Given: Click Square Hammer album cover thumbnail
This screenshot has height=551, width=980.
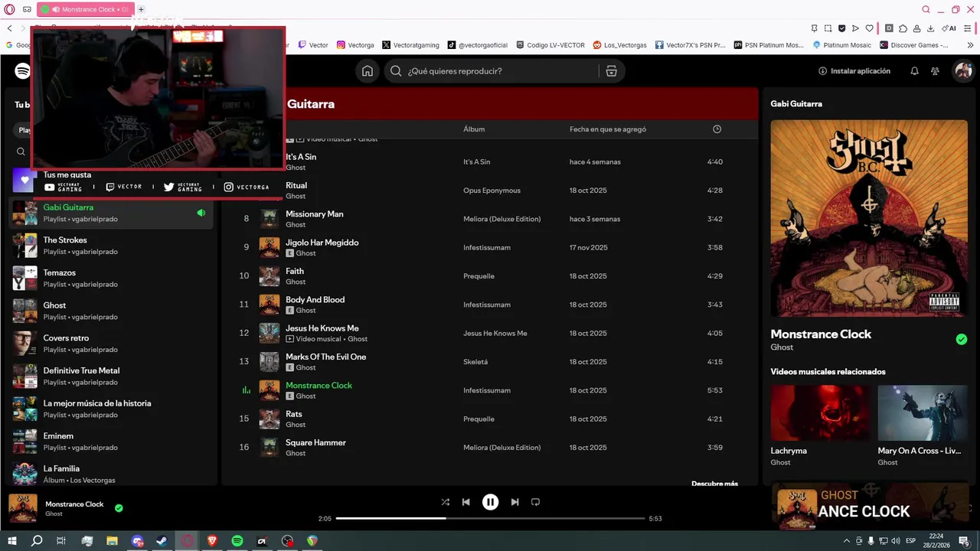Looking at the screenshot, I should 269,448.
